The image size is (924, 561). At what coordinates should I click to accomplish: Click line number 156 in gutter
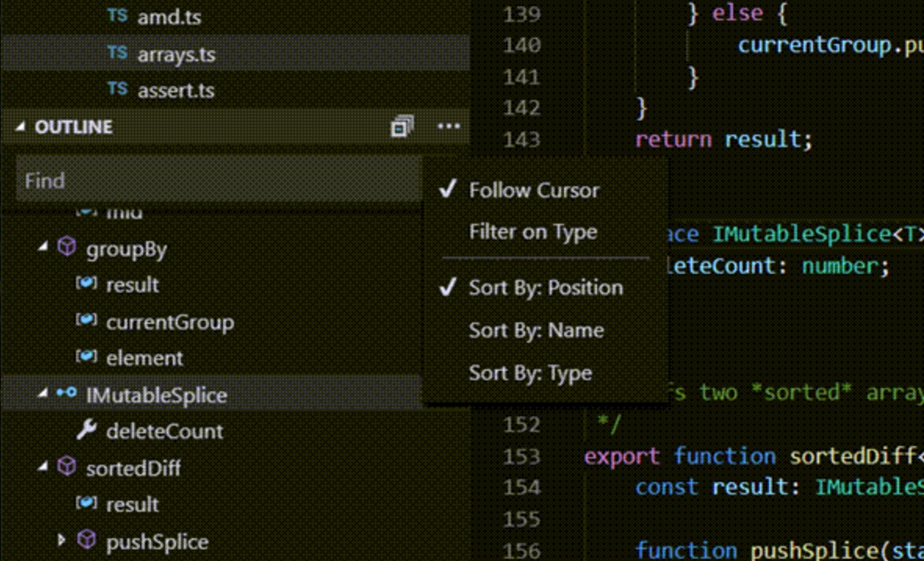(522, 550)
